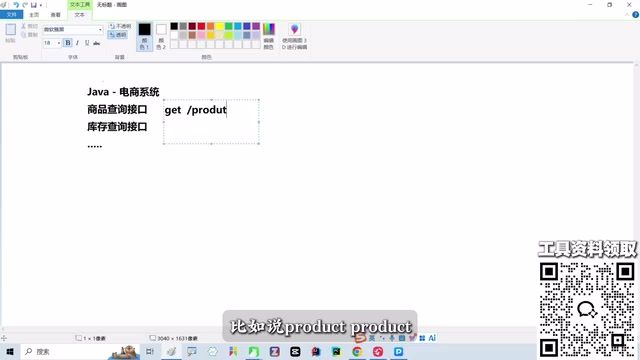Click the 文本工具 contextual tab header

coord(80,5)
